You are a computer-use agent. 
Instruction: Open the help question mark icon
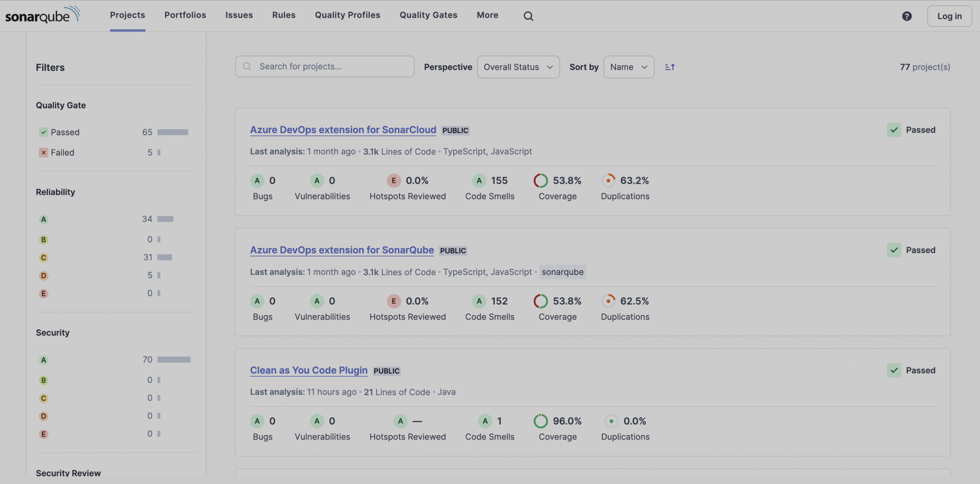point(907,16)
